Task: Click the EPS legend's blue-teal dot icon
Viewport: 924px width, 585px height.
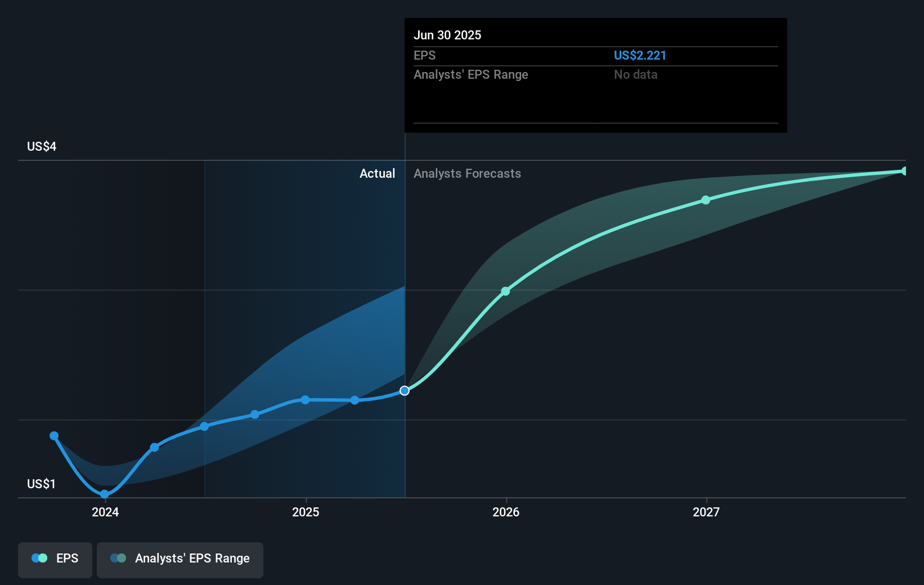Action: pos(39,558)
